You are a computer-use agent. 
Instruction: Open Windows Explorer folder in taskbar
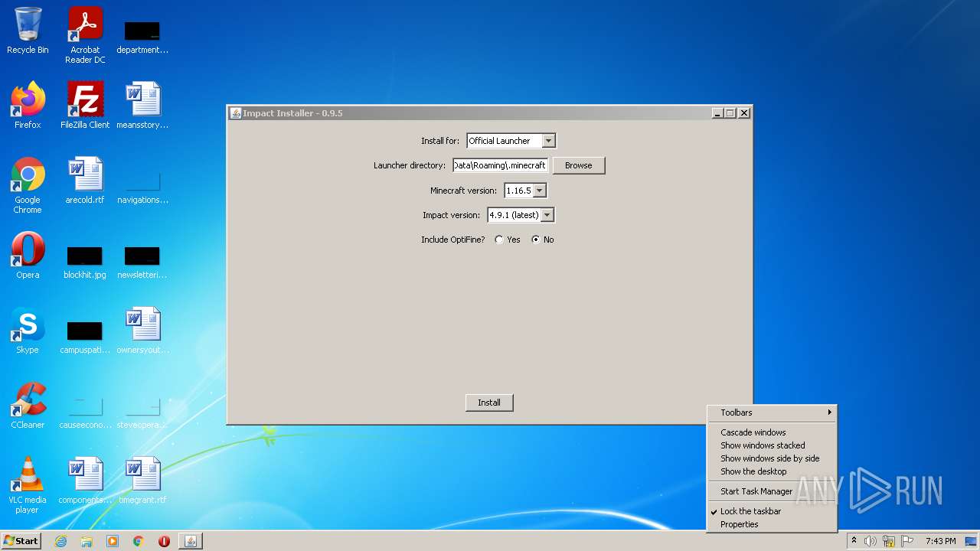click(x=87, y=541)
